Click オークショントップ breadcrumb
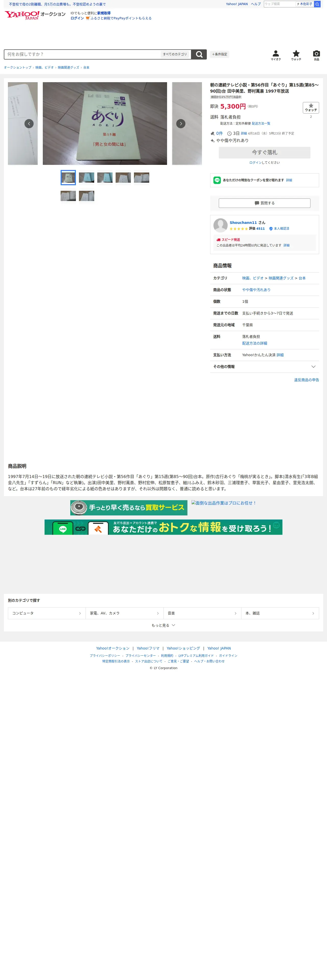 (18, 68)
